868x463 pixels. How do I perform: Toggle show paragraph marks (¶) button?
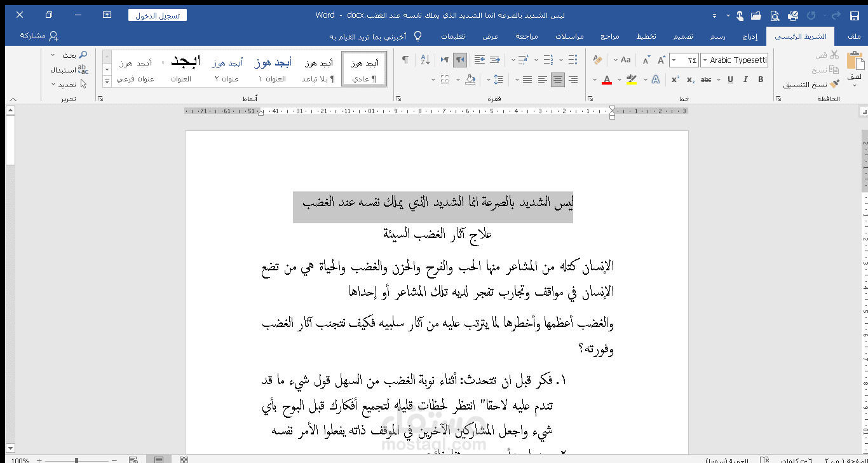405,60
